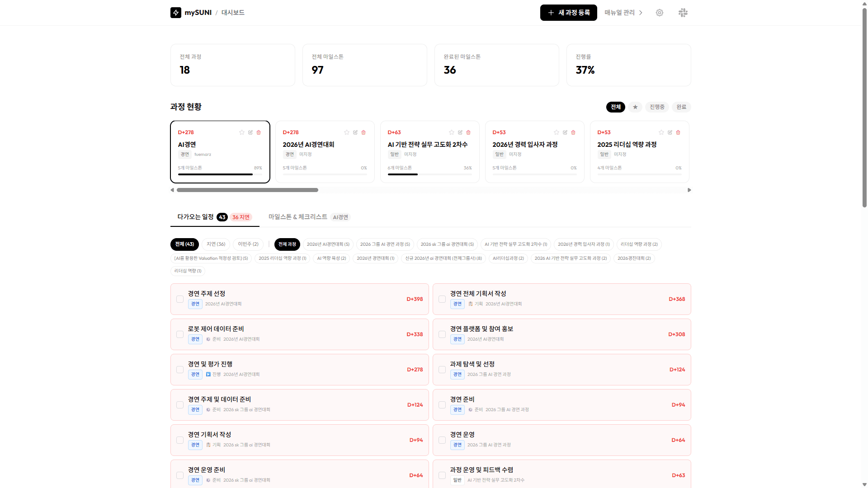Select the 진행중 course status filter

tap(657, 107)
